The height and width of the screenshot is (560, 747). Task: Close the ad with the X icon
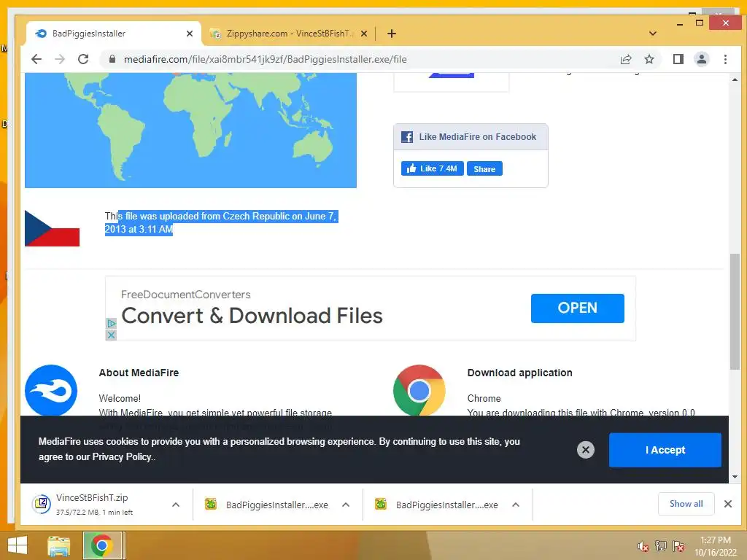(111, 335)
